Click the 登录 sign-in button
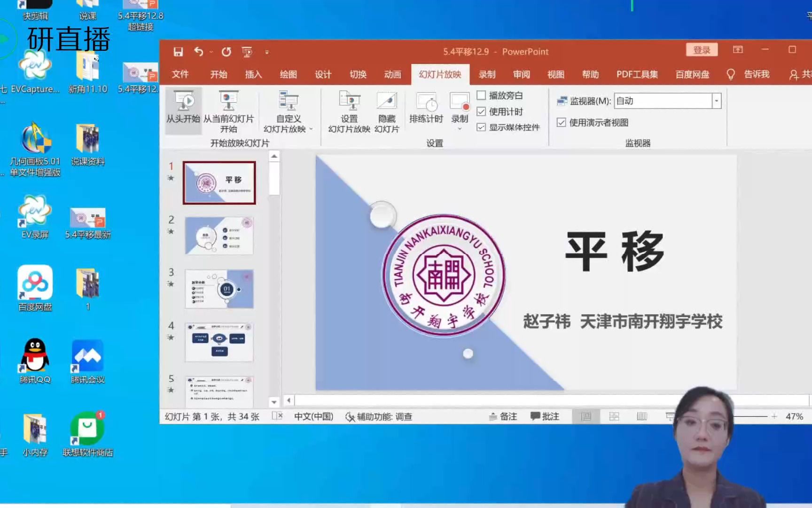The height and width of the screenshot is (508, 812). pos(702,50)
